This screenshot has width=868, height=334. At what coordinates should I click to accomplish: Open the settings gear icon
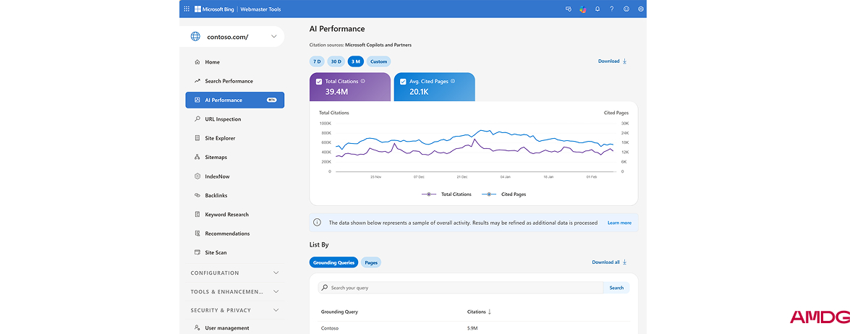point(641,9)
